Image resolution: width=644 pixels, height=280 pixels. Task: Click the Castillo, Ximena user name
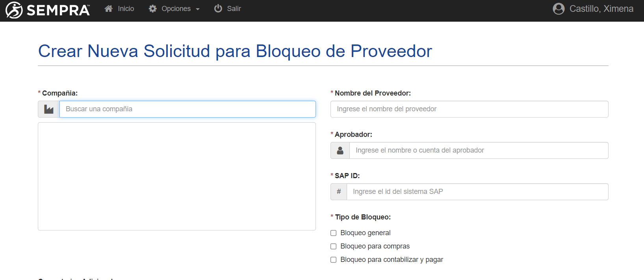601,9
